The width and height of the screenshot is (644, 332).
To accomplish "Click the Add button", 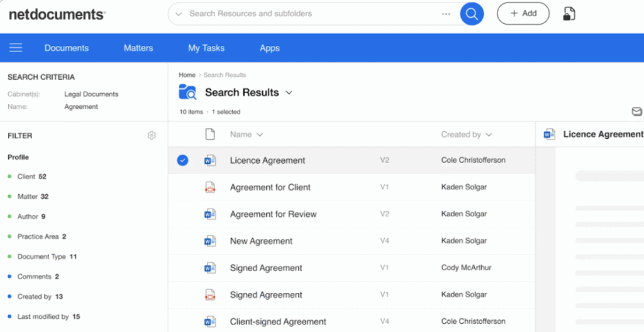I will [523, 13].
